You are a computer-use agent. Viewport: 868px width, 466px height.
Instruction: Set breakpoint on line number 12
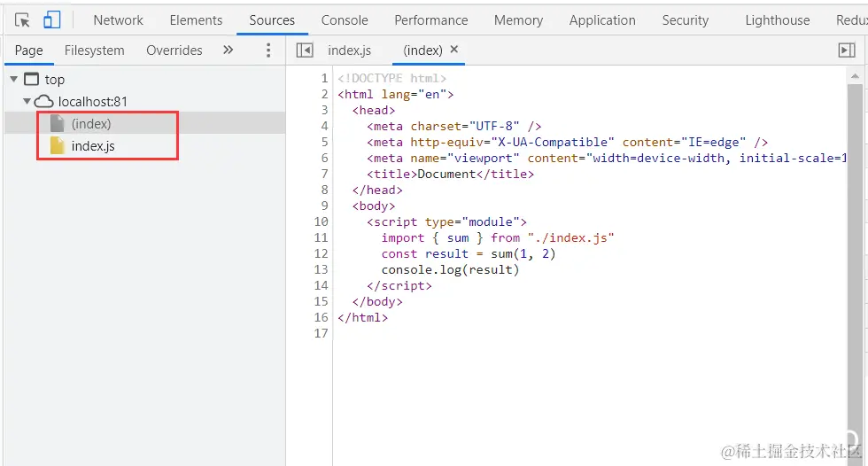click(x=321, y=254)
